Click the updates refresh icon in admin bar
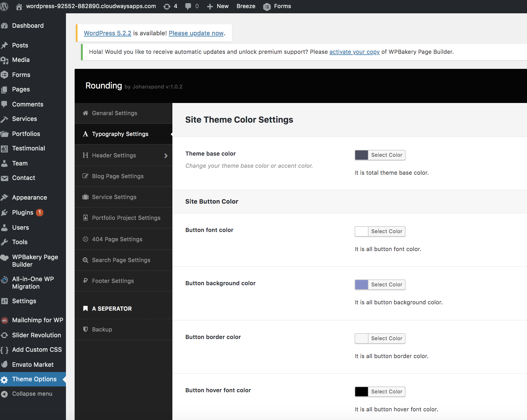 167,6
